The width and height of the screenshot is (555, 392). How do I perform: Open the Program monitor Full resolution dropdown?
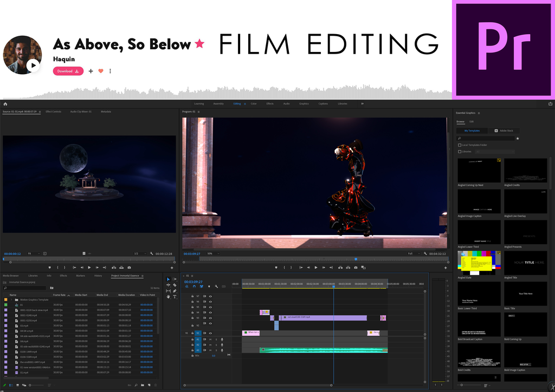[414, 253]
